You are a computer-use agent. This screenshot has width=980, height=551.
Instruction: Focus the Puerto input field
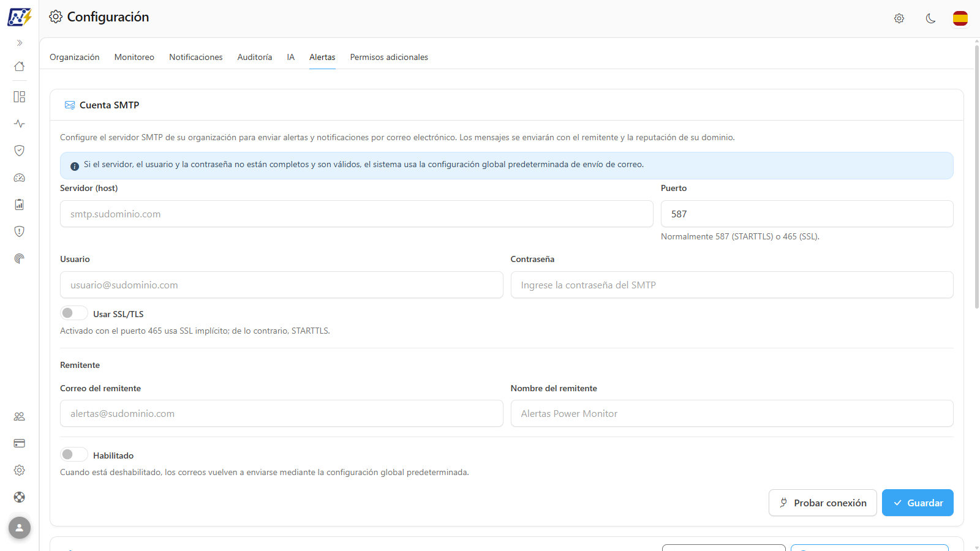click(x=807, y=214)
